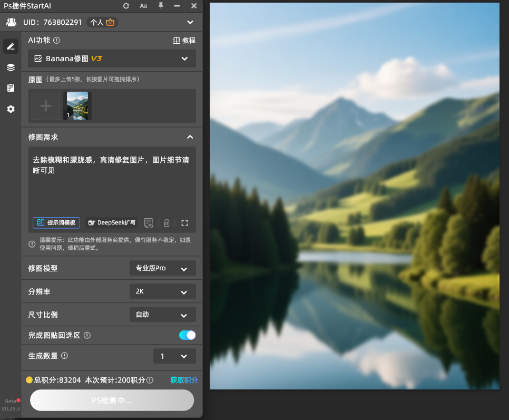Expand the UID account dropdown chevron

(x=190, y=22)
